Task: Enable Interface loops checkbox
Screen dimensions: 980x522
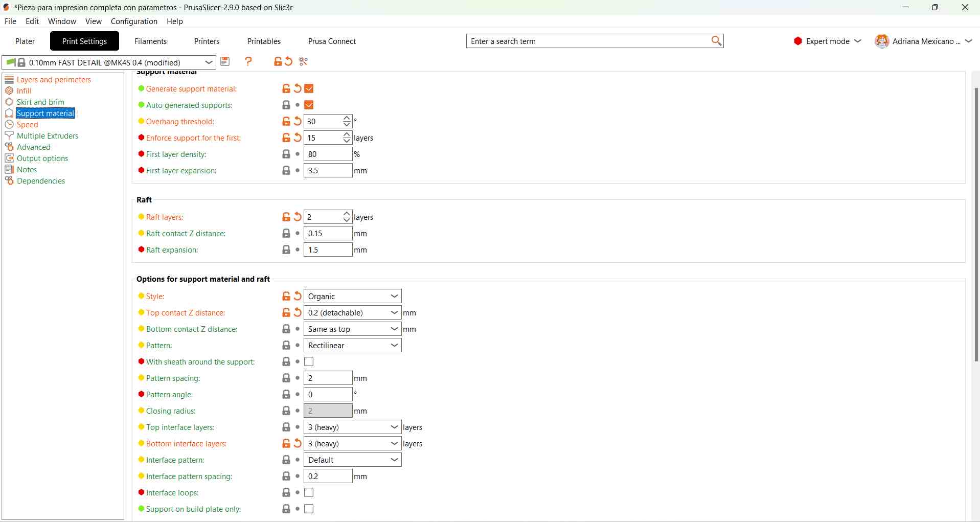Action: 309,493
